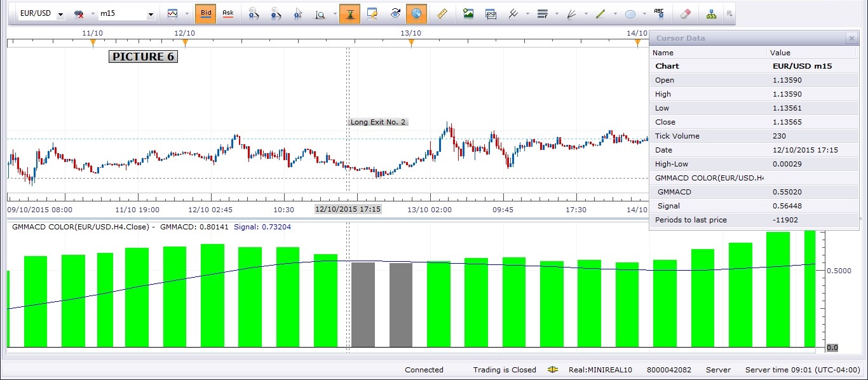Close the Cursor Data panel

(x=851, y=39)
